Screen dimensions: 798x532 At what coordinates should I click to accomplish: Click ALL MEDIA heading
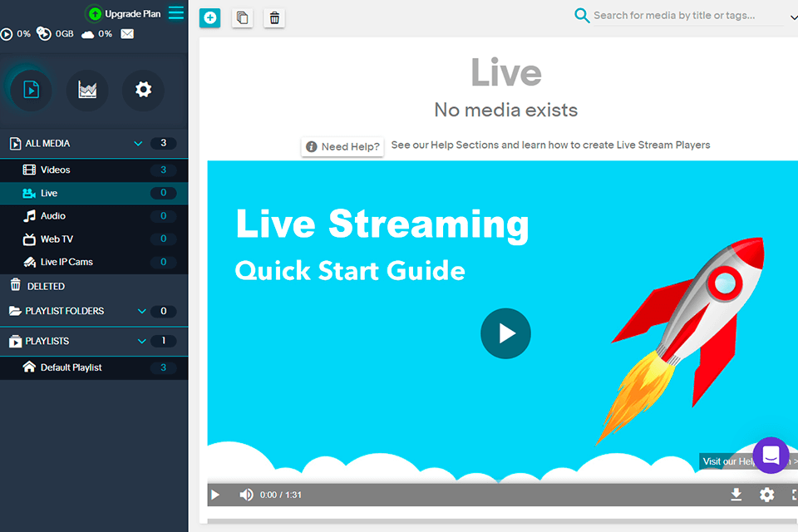coord(47,144)
